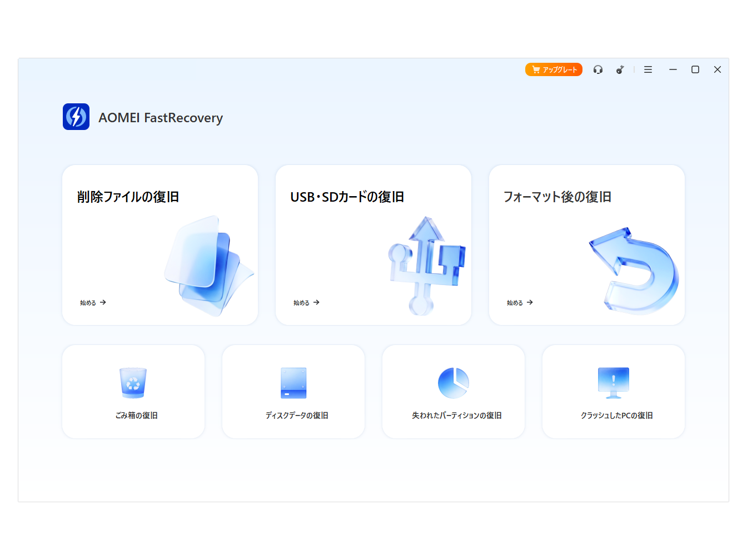Open 失われたパーティションの復旧 label
This screenshot has width=747, height=560.
click(457, 416)
